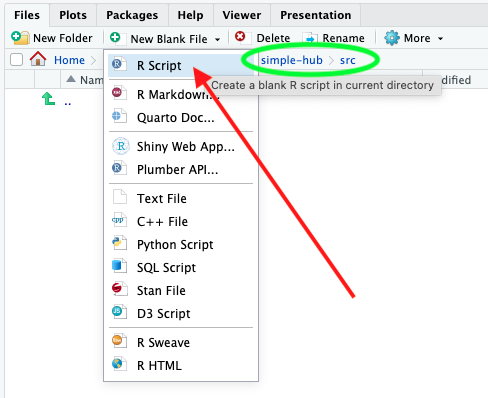Click the Rename file icon

(x=310, y=38)
